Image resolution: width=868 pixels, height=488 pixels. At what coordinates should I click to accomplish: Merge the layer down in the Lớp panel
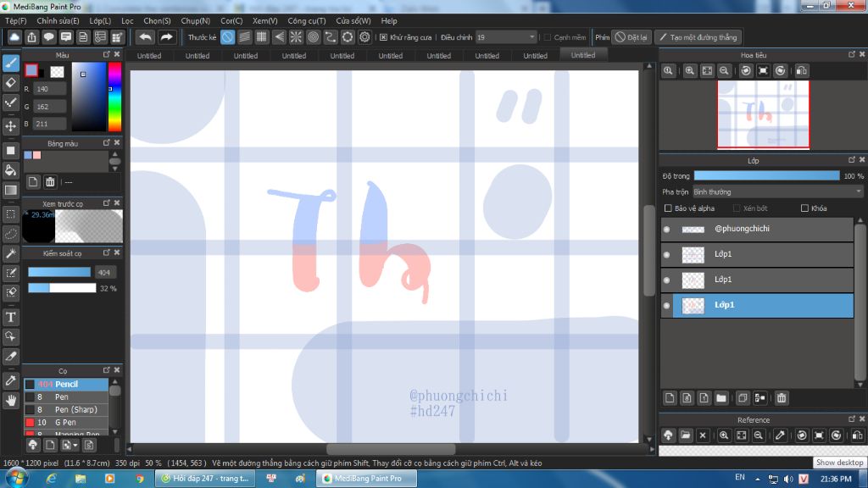760,398
